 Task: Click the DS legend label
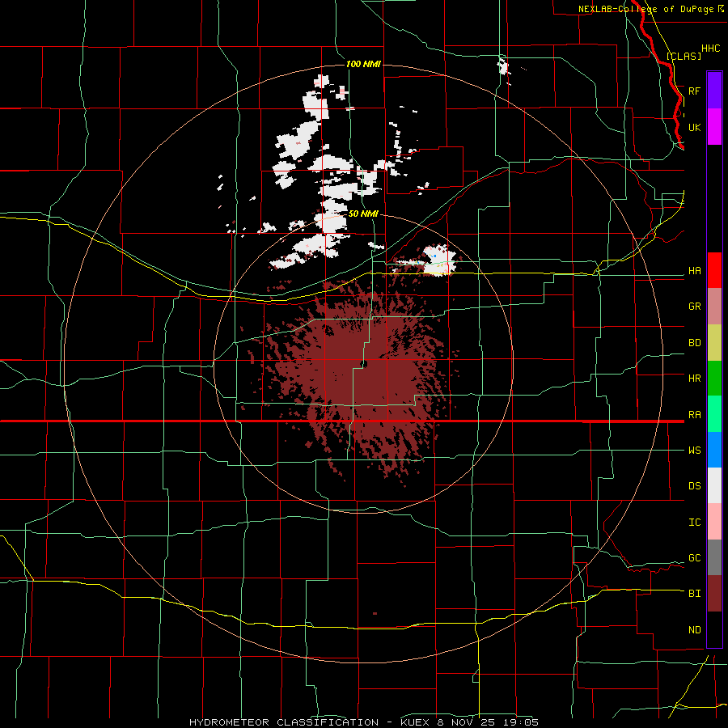click(694, 486)
